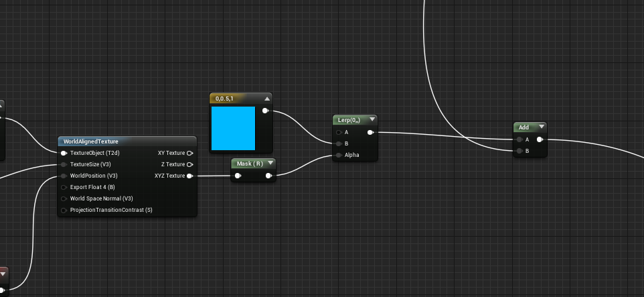This screenshot has height=297, width=644.
Task: Select the WorldAlignedTexture node title
Action: [x=91, y=141]
